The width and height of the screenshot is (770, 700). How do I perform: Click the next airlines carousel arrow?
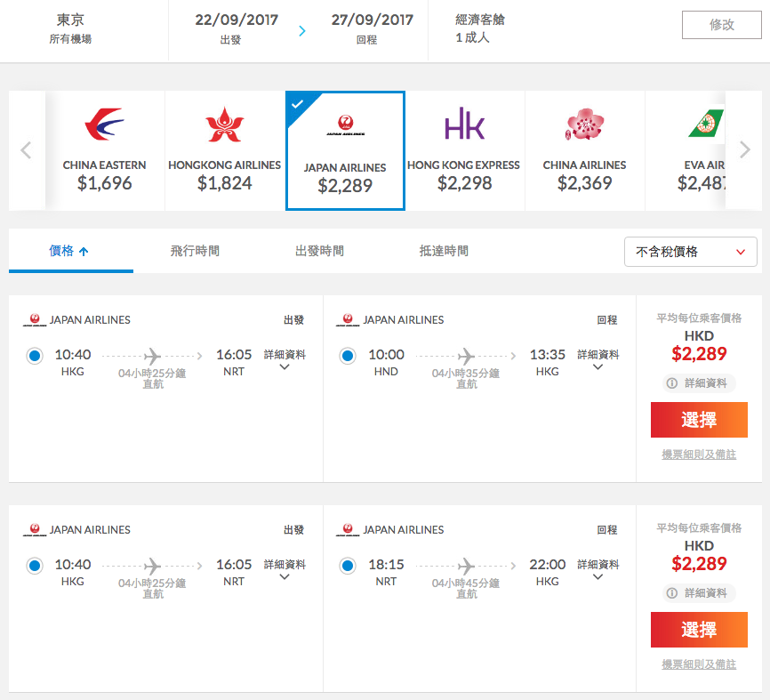[x=744, y=149]
